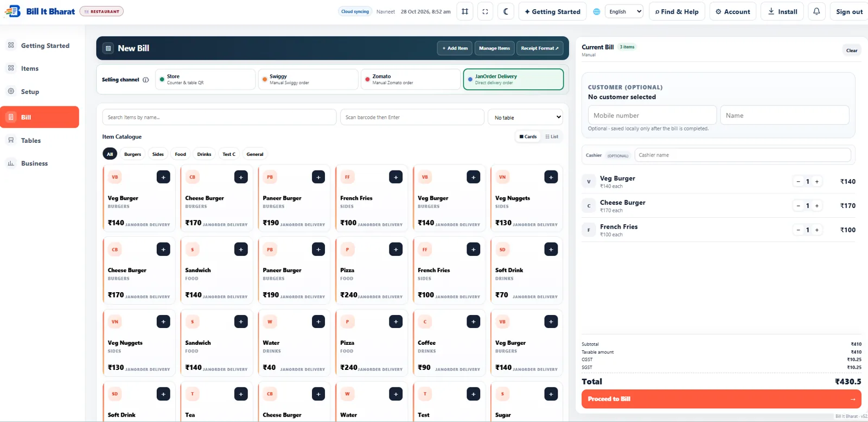Switch to dark mode moon icon
Screen dimensions: 868x422
pyautogui.click(x=506, y=11)
